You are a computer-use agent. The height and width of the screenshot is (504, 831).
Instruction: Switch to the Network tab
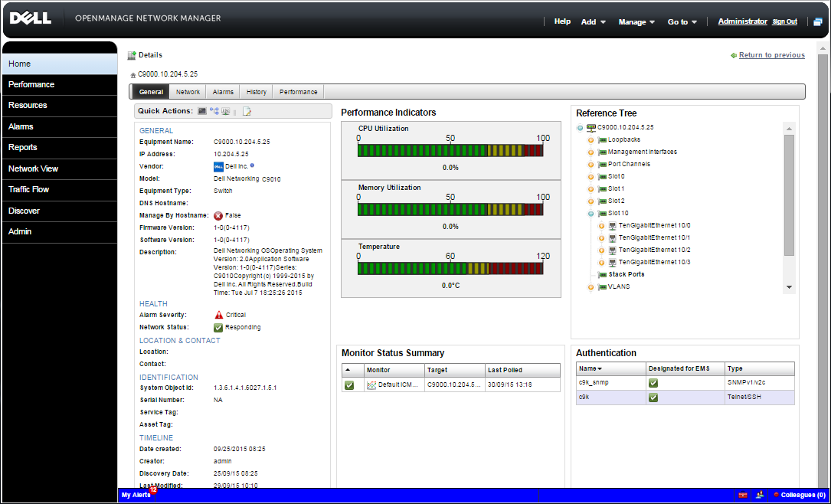(x=188, y=92)
